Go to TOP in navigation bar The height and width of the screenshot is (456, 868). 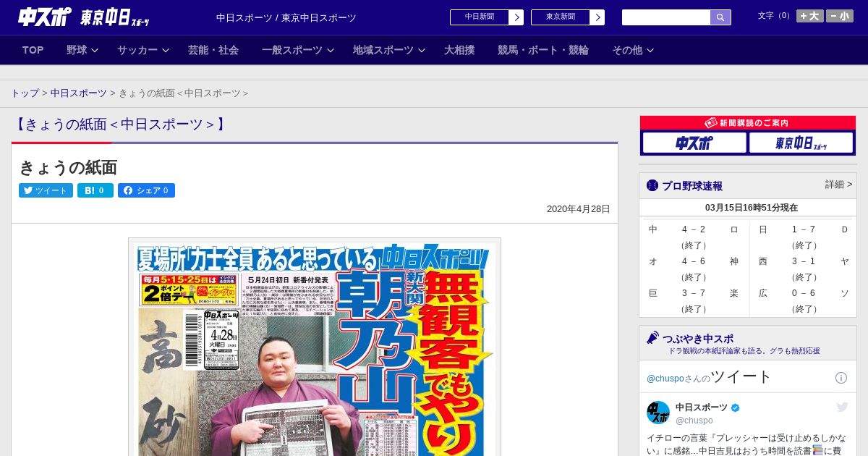click(33, 50)
